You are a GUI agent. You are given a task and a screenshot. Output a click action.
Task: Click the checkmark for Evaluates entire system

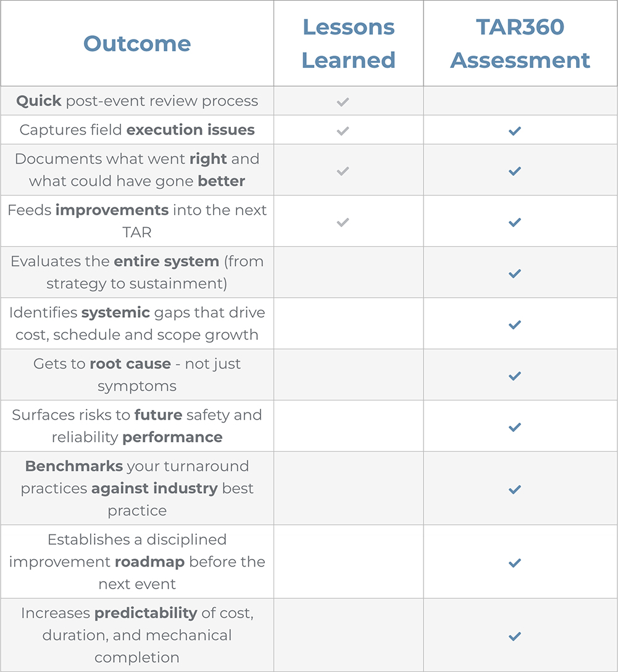[514, 273]
